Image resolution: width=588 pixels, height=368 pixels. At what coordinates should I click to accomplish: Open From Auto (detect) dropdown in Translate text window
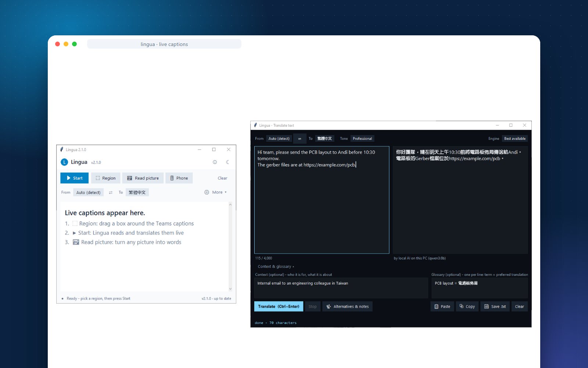pyautogui.click(x=279, y=139)
